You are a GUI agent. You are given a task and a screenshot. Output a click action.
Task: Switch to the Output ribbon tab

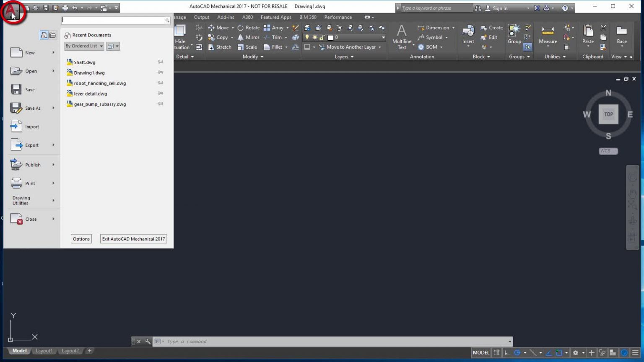tap(201, 17)
